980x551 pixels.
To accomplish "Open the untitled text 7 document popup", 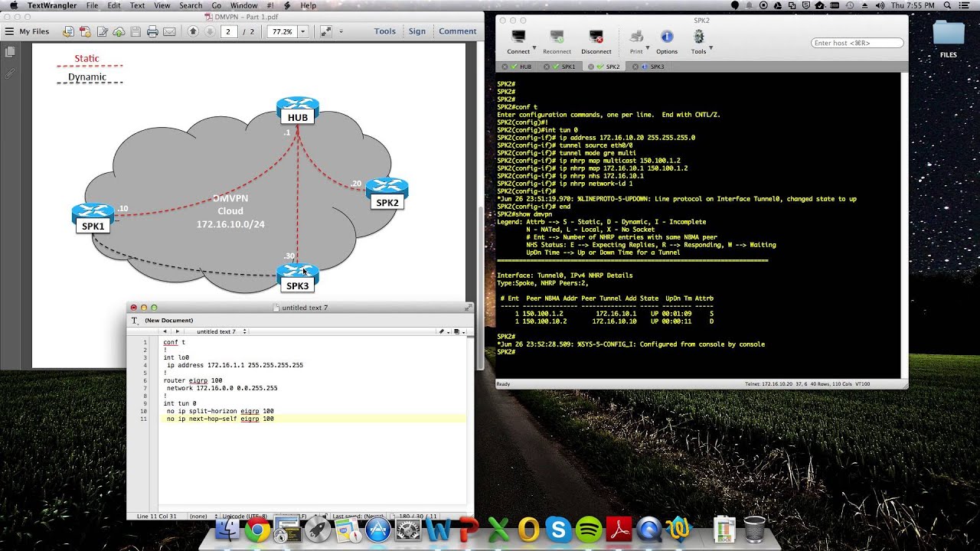I will (x=221, y=331).
